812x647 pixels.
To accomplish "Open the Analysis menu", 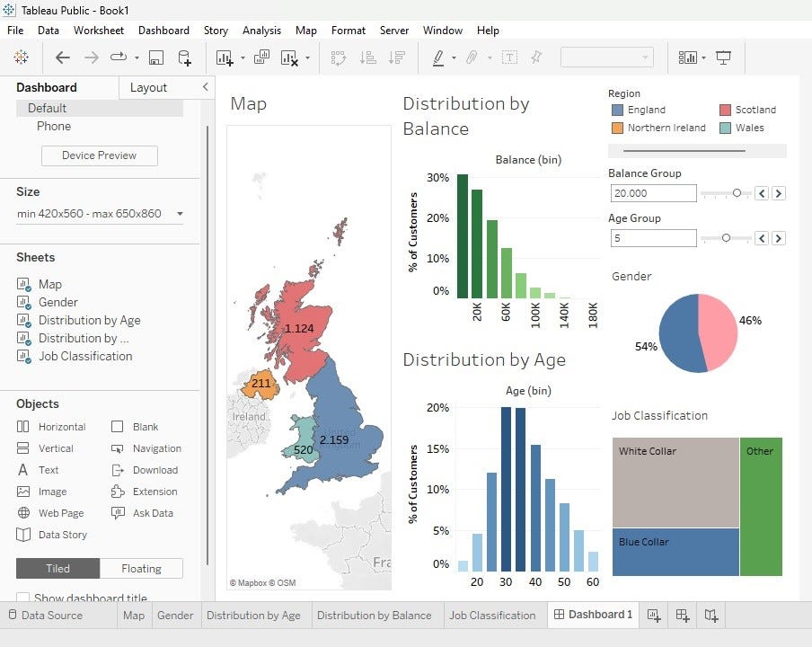I will pyautogui.click(x=261, y=30).
